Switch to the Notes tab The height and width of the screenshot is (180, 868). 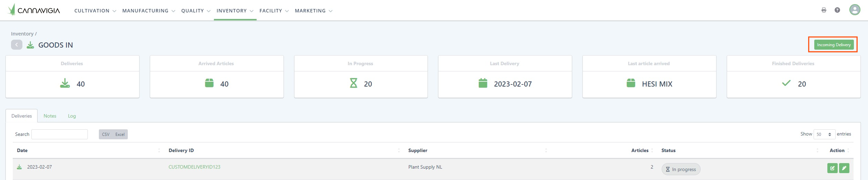pyautogui.click(x=50, y=116)
